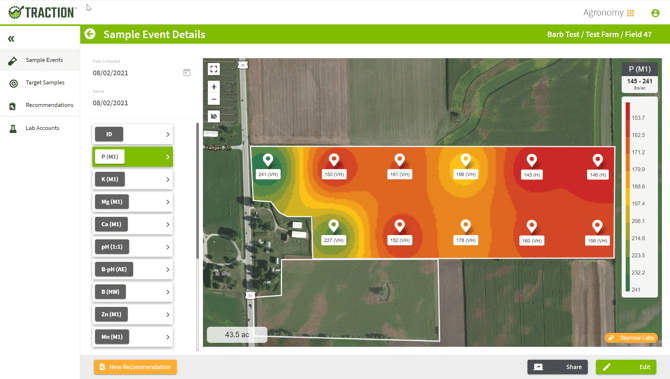This screenshot has width=670, height=379.
Task: Select the 161 (VH) sample pin
Action: 400,160
